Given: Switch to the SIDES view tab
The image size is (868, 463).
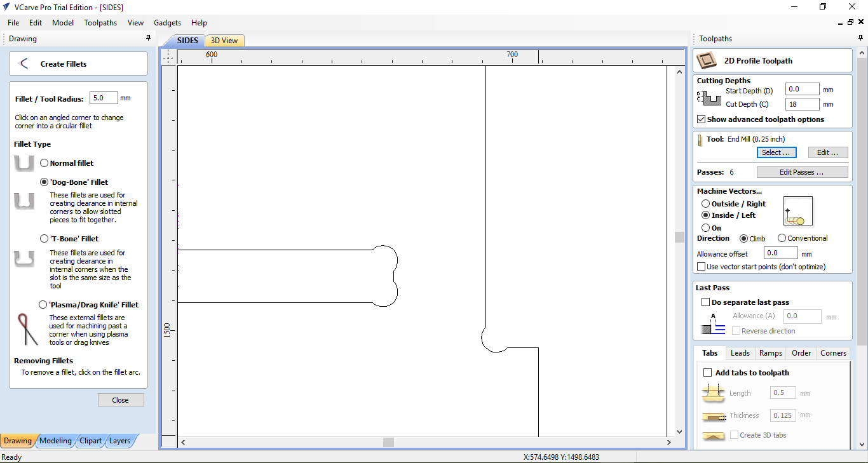Looking at the screenshot, I should point(187,41).
